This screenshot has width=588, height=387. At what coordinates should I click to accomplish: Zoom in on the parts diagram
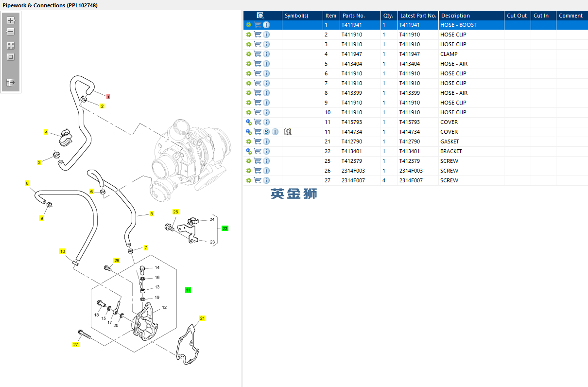11,20
